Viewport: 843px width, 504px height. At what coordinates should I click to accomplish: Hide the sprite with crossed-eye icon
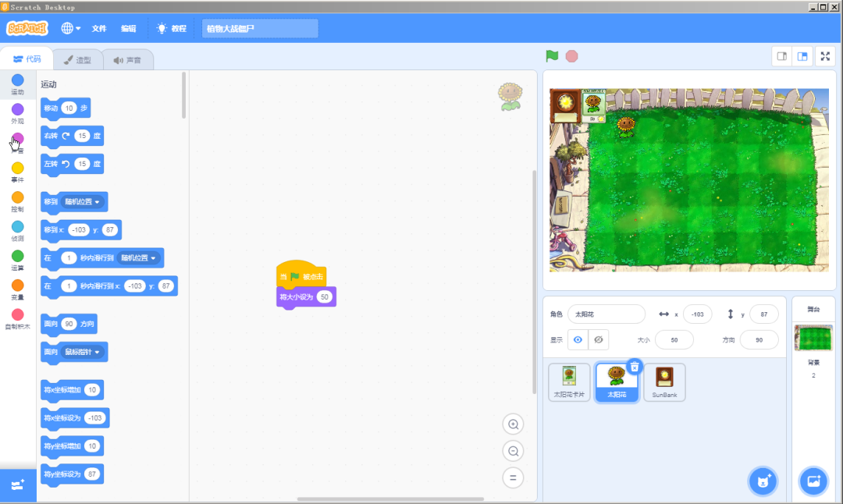[x=599, y=339]
